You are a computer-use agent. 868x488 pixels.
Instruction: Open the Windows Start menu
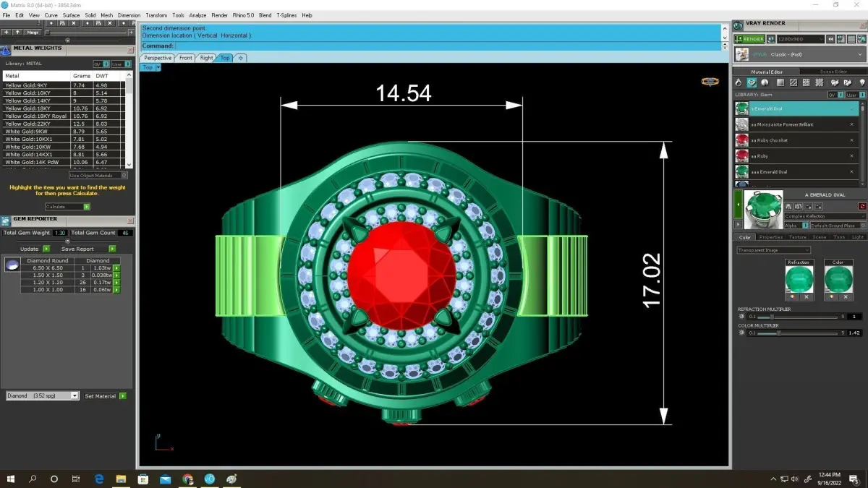(x=11, y=479)
